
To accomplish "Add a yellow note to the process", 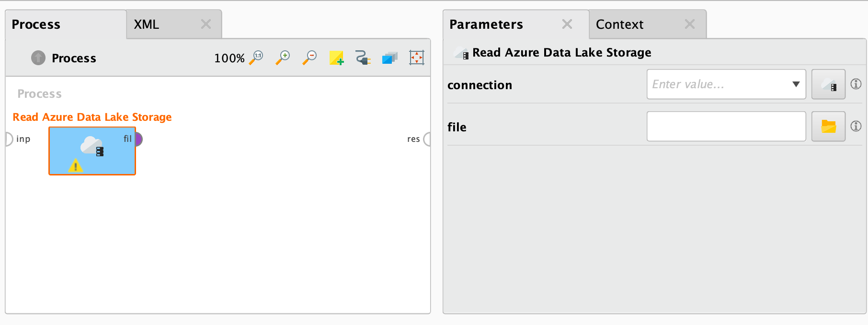I will (x=336, y=58).
